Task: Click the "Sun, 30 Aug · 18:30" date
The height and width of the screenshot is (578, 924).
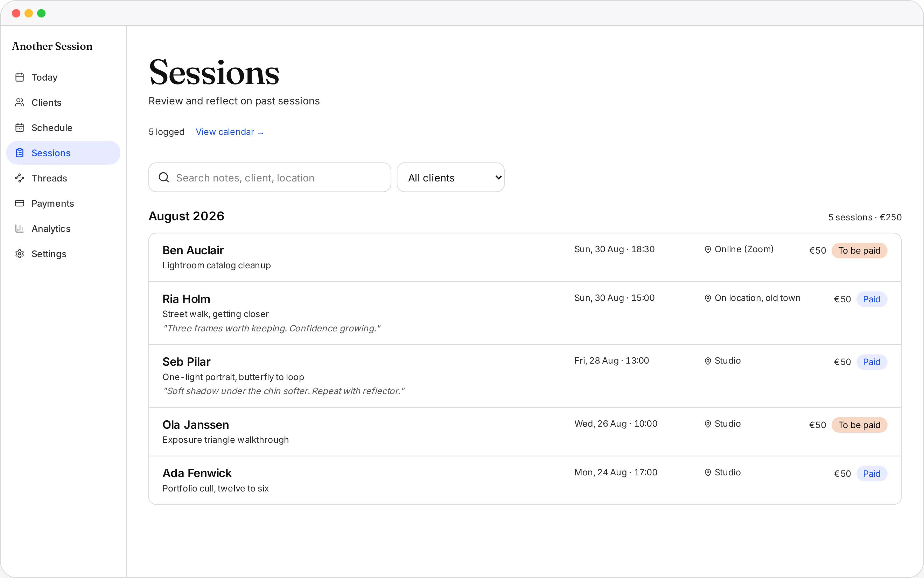Action: [614, 249]
